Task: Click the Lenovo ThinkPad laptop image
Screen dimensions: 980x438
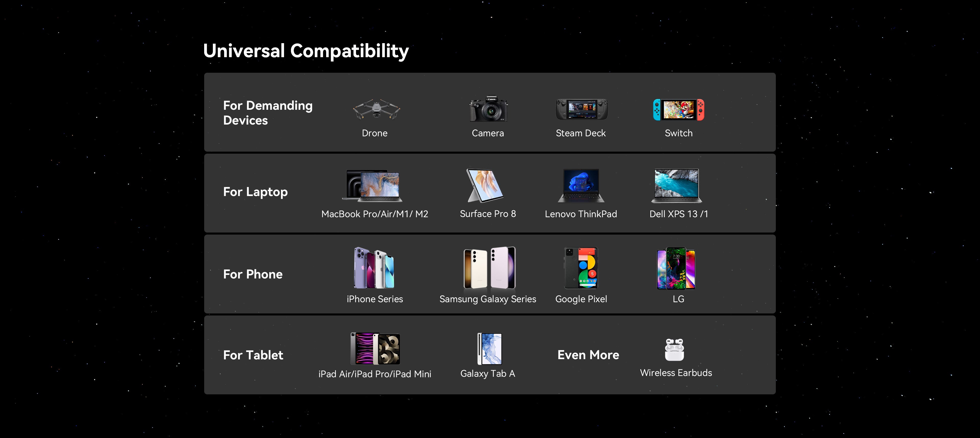Action: tap(581, 185)
